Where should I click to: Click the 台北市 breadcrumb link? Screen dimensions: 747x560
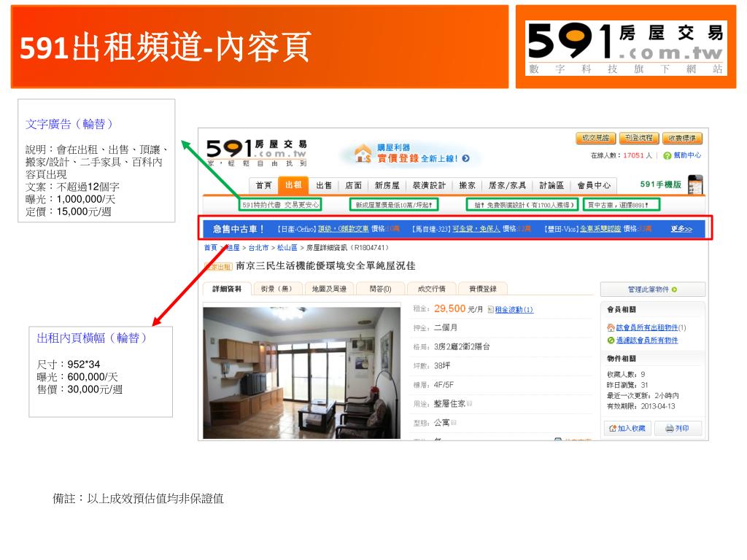[x=258, y=248]
